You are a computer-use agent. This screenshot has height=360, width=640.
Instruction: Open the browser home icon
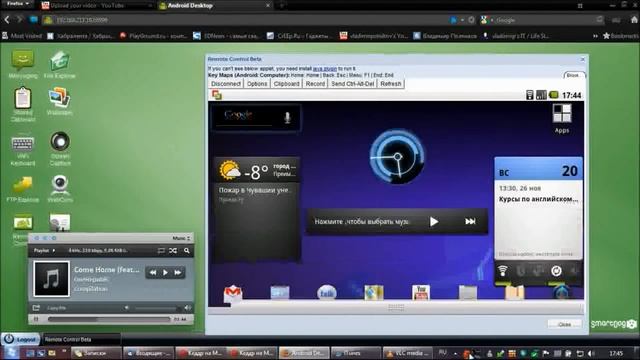click(634, 20)
